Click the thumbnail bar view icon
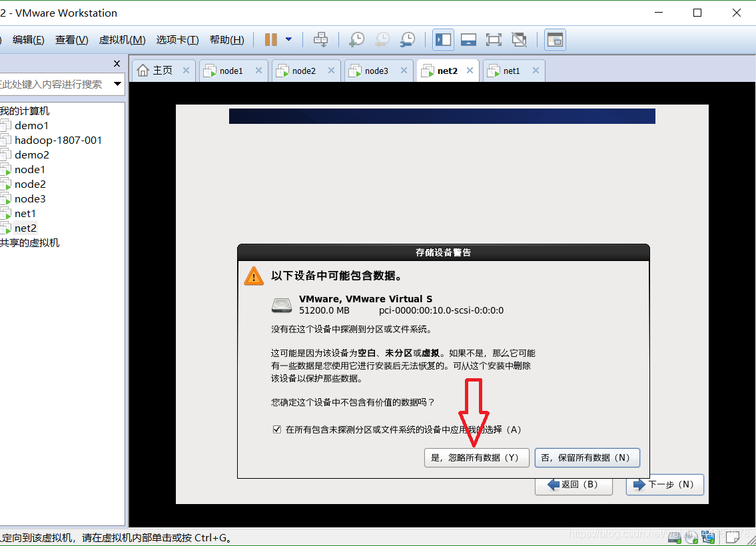The height and width of the screenshot is (546, 756). click(x=469, y=39)
